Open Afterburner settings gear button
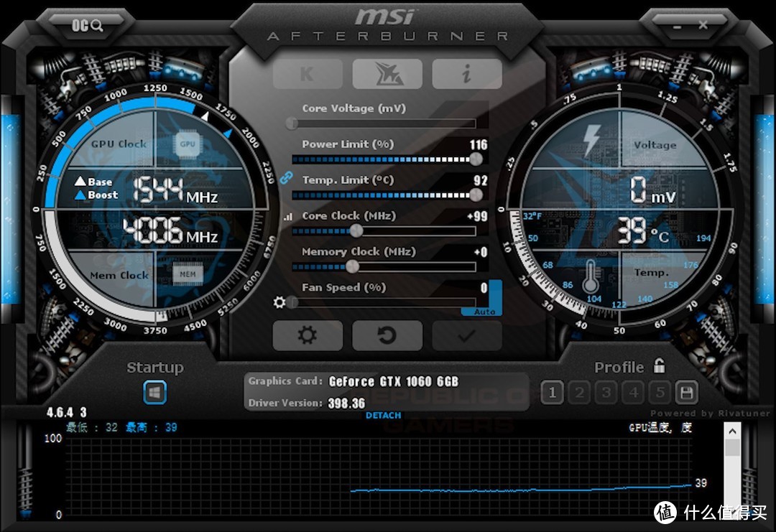 click(x=308, y=335)
